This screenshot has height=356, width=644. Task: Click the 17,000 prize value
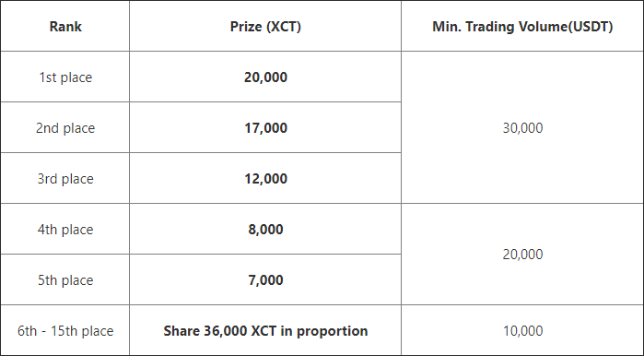pos(265,127)
